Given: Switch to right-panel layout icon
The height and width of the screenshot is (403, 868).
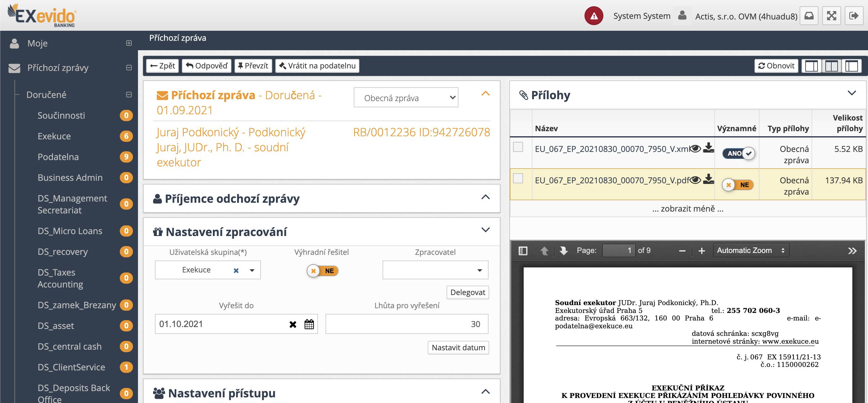Looking at the screenshot, I should coord(811,66).
